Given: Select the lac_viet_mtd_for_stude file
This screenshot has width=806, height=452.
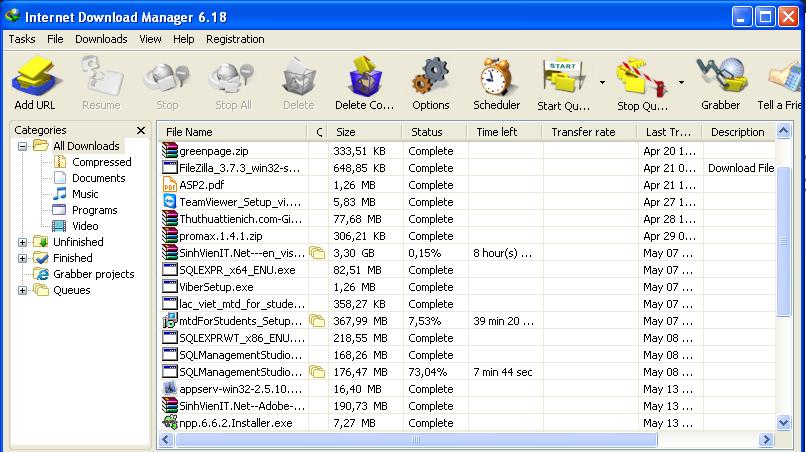Looking at the screenshot, I should coord(242,304).
